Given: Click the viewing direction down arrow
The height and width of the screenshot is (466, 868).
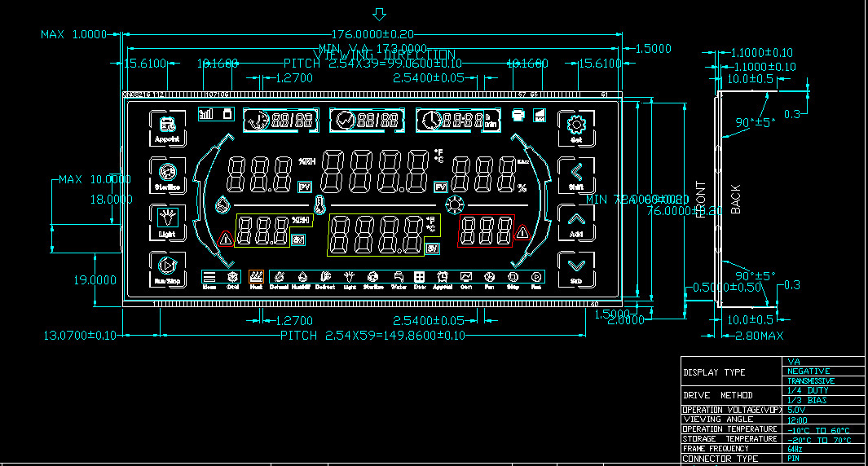Looking at the screenshot, I should [379, 14].
